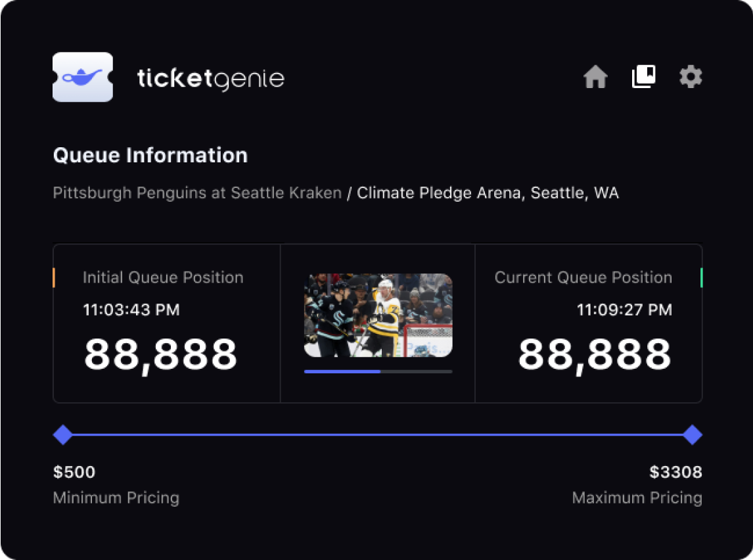The height and width of the screenshot is (560, 753).
Task: Click the $500 minimum pricing value
Action: coord(74,472)
